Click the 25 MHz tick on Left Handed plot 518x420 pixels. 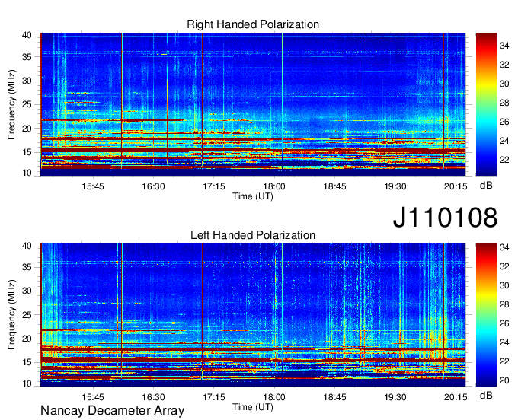27,315
